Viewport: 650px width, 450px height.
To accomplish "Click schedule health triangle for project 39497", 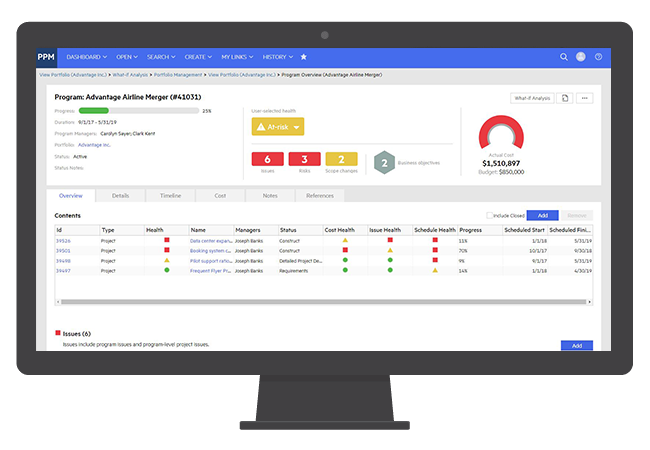I will 435,270.
